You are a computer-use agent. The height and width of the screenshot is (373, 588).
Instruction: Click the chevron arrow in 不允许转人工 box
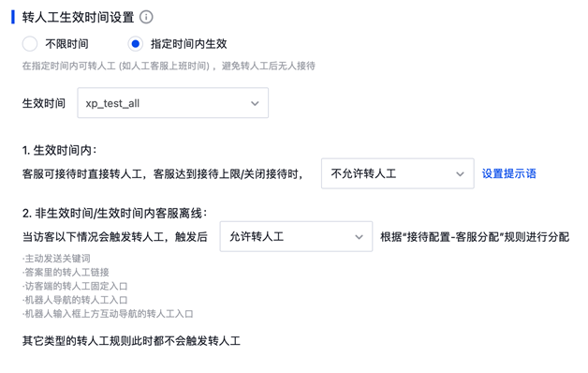460,173
